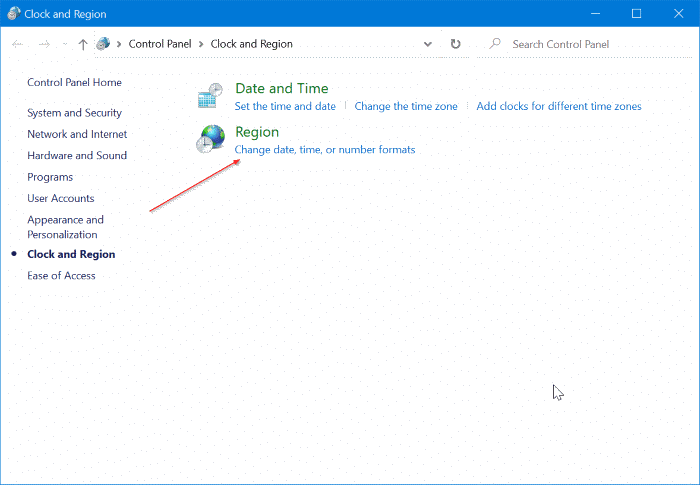Open User Accounts category
Image resolution: width=700 pixels, height=485 pixels.
click(61, 198)
